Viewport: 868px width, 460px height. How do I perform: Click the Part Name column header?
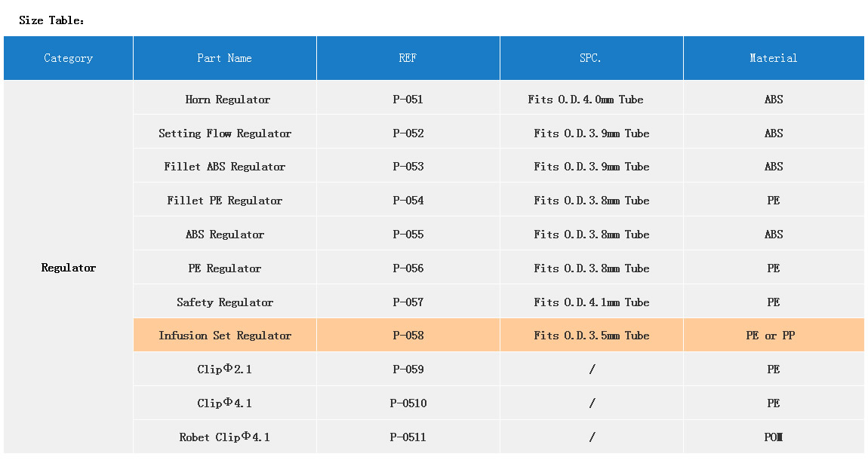click(x=224, y=58)
